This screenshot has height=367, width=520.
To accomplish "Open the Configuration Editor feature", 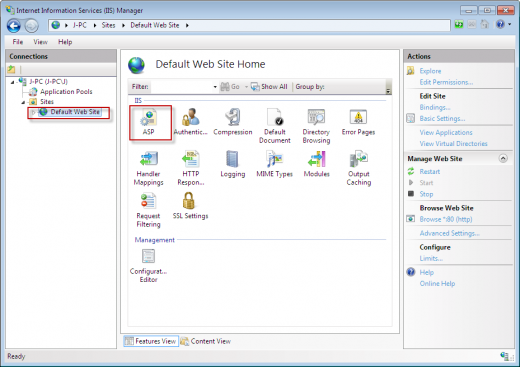I will 148,266.
